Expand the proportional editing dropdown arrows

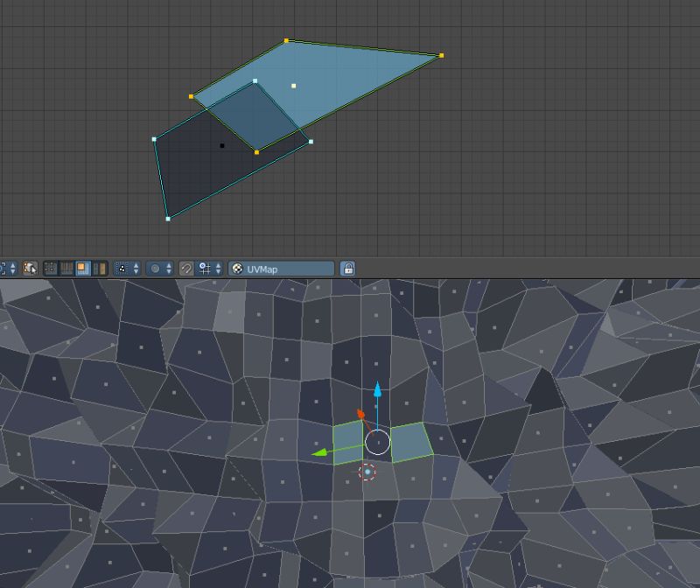(168, 267)
